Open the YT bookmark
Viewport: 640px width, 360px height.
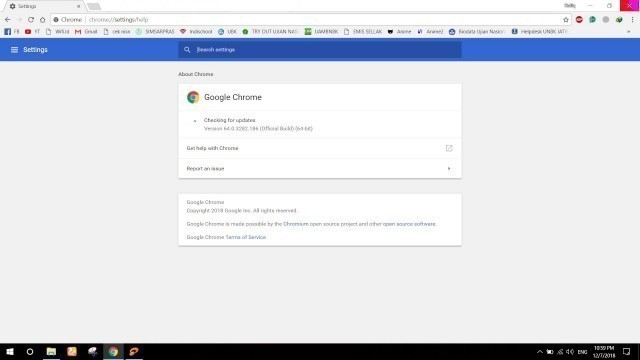tap(32, 31)
